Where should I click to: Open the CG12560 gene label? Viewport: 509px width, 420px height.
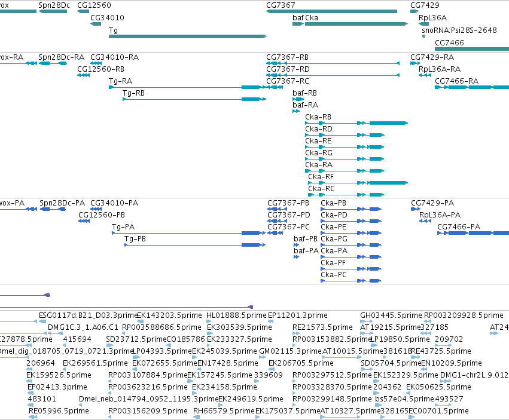[x=94, y=5]
